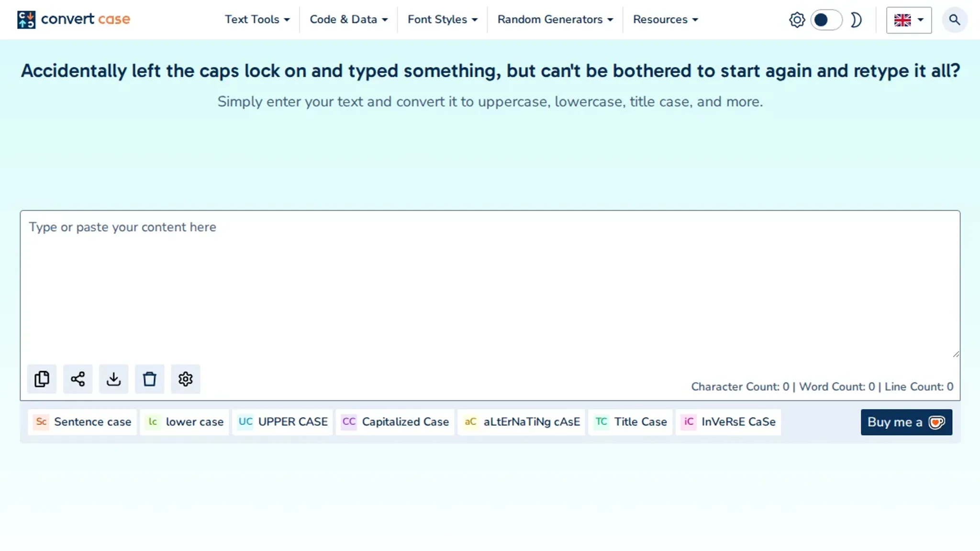Click the 'Accidentally left the caps lock' heading

click(490, 71)
